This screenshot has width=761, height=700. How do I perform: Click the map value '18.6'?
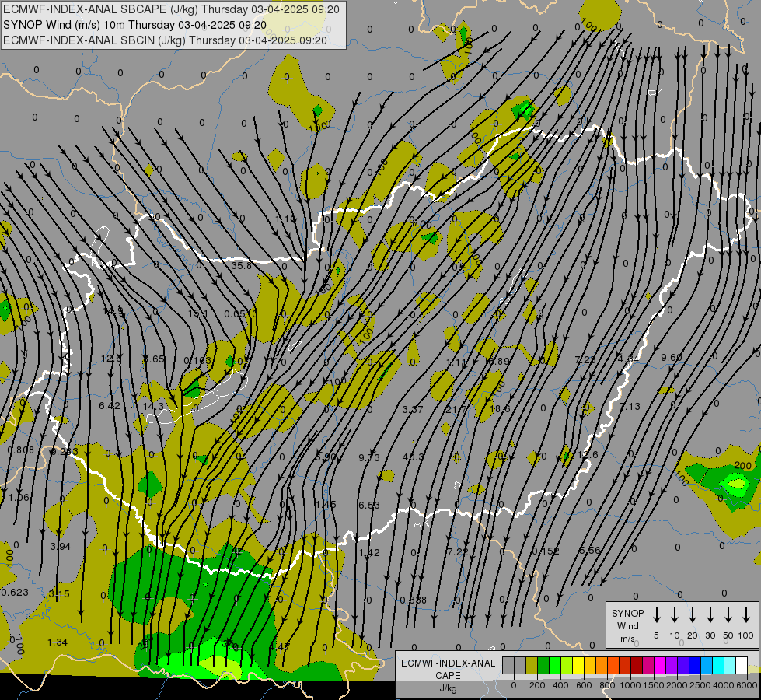(x=500, y=409)
